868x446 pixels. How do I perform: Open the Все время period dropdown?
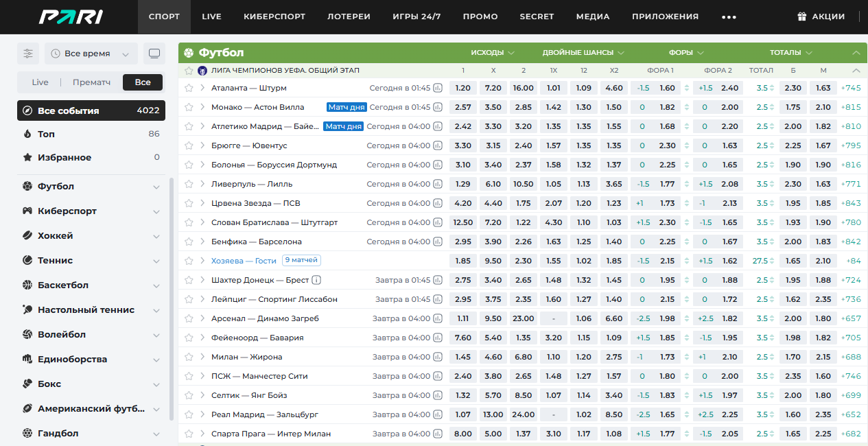[x=91, y=54]
